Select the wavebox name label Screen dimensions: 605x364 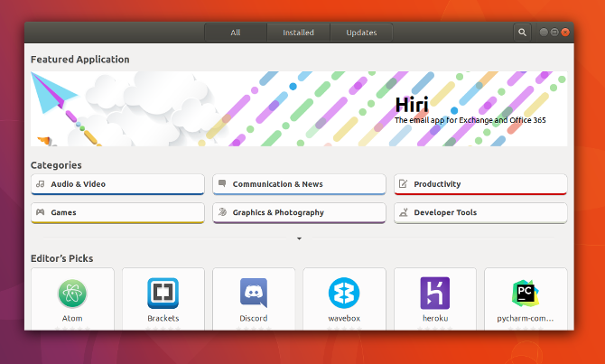tap(344, 319)
